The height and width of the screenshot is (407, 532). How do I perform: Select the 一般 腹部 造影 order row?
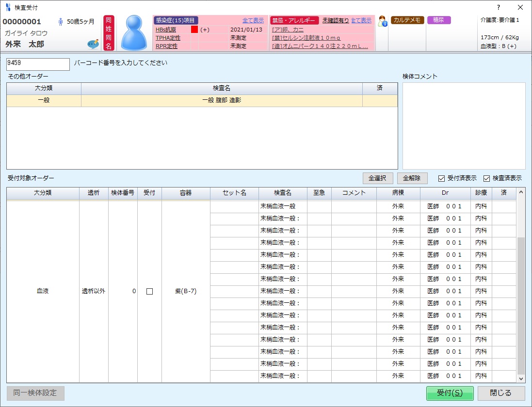[222, 100]
